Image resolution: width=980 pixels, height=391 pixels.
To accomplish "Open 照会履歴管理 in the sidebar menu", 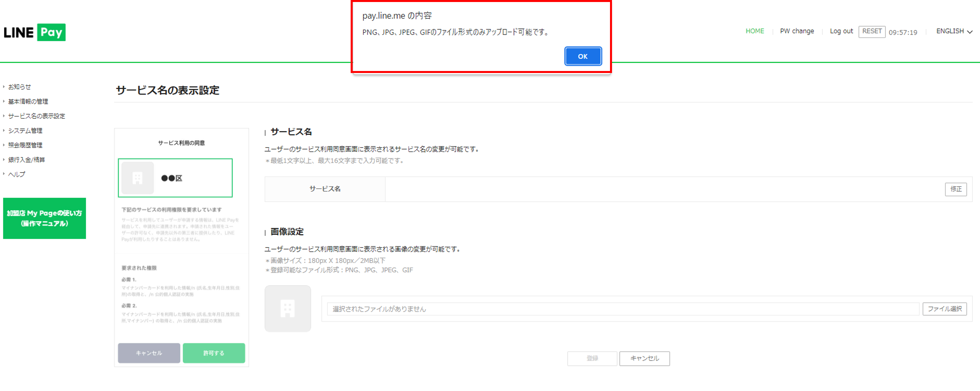I will pos(25,145).
